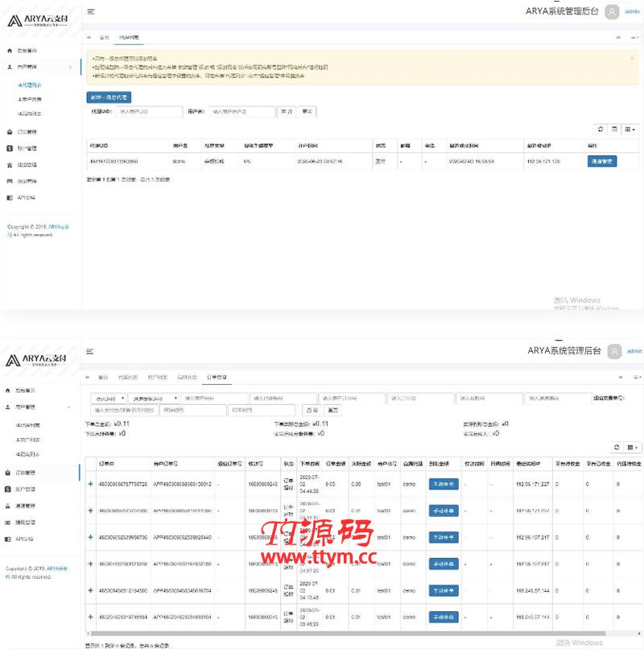644x649 pixels.
Task: Click blue action button in demo agent row
Action: point(602,161)
